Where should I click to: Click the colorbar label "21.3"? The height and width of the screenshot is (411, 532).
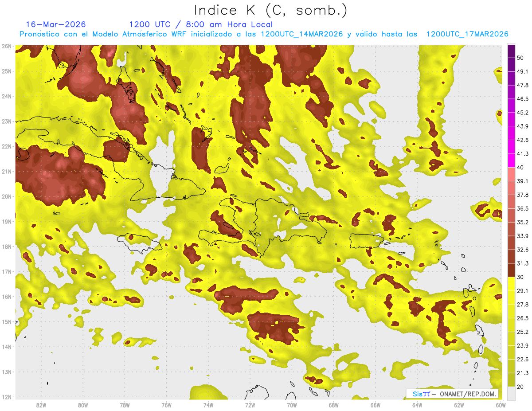pos(523,373)
